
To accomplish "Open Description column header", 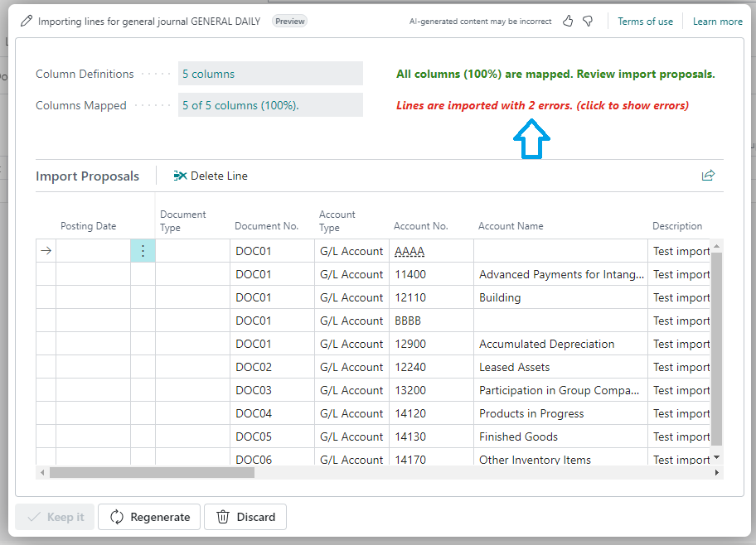I will [x=677, y=226].
